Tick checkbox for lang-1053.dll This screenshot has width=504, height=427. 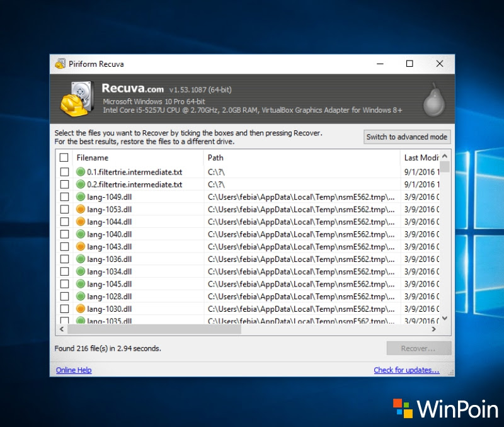(64, 209)
